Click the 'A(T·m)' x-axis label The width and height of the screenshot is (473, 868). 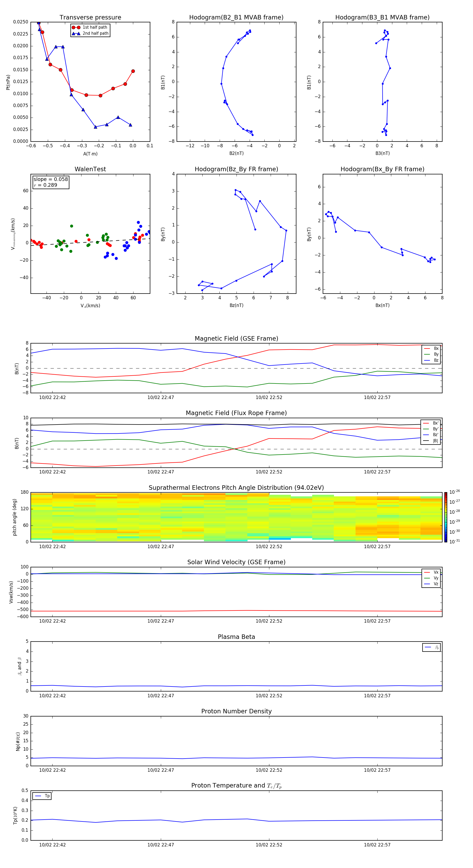90,154
